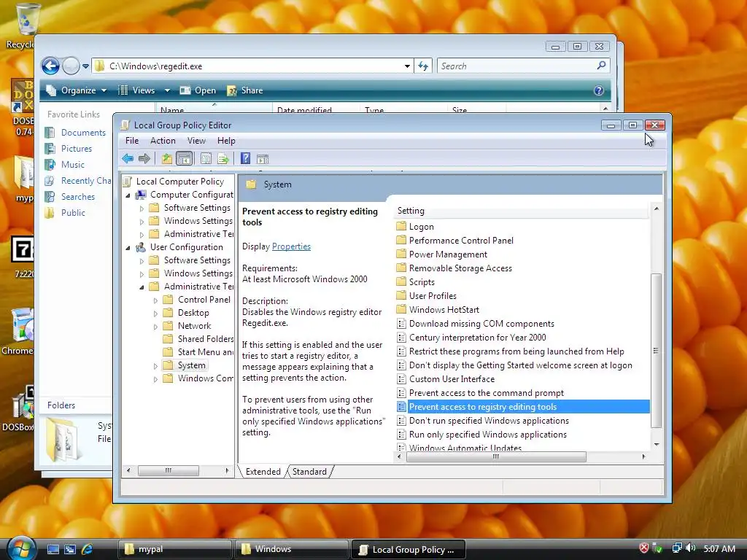Click the Properties toolbar icon in Group Policy Editor
This screenshot has height=560, width=747.
[x=206, y=158]
